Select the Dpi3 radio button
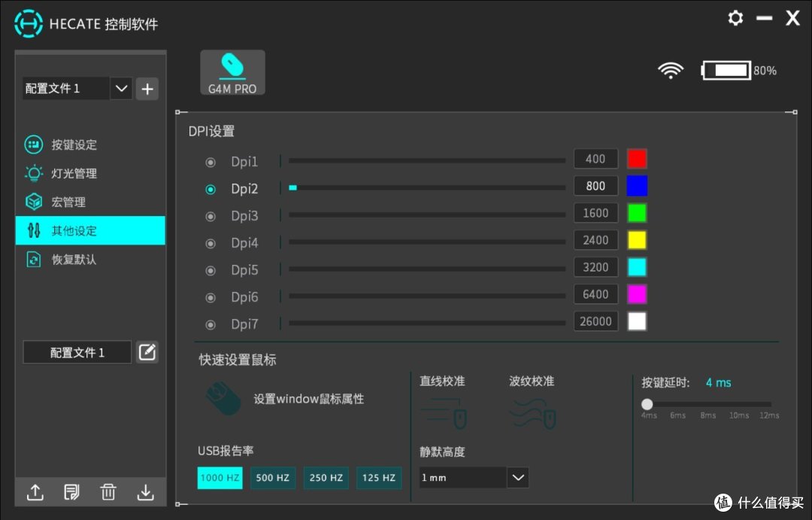 point(211,216)
